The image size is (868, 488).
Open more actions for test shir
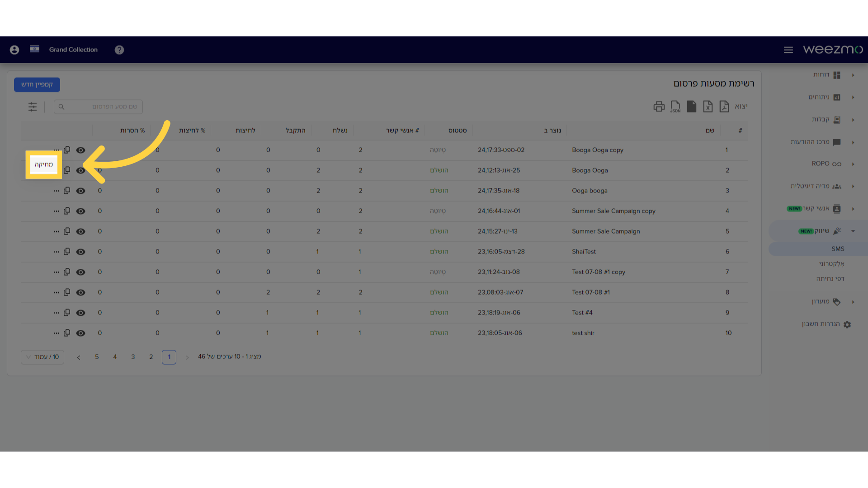pyautogui.click(x=57, y=333)
